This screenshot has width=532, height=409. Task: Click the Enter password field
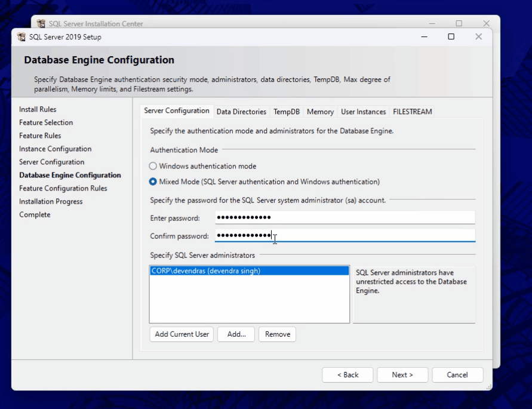point(345,218)
